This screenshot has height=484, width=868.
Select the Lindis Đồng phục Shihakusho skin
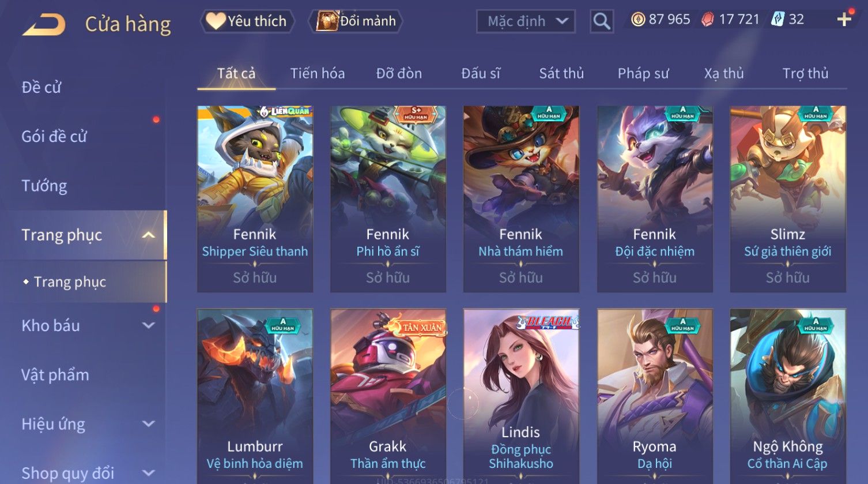(521, 395)
